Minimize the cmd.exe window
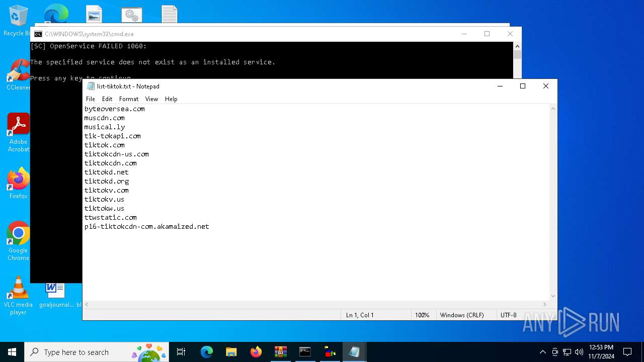644x362 pixels. 464,34
